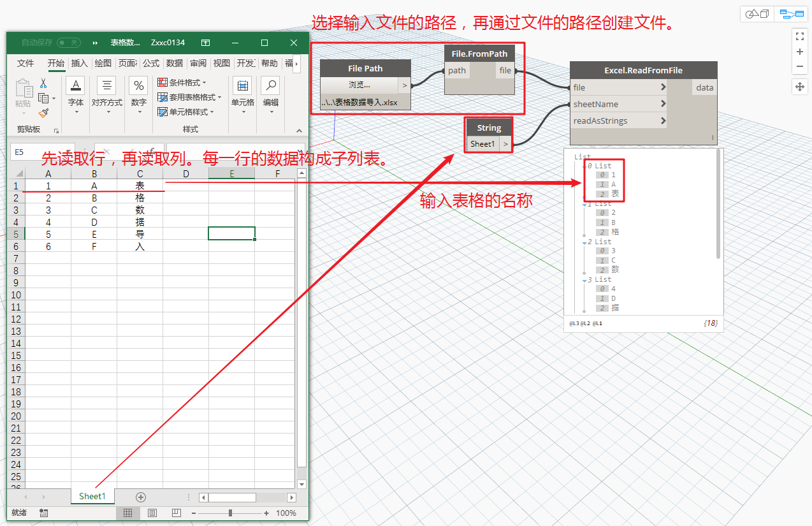Switch Dynamo to 3D geometry background view
The width and height of the screenshot is (812, 526).
[x=758, y=14]
